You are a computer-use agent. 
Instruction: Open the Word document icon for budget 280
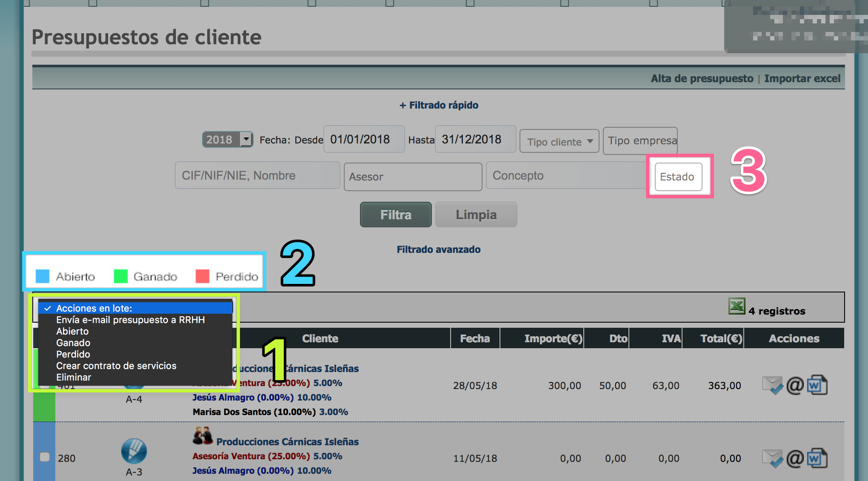click(x=817, y=458)
